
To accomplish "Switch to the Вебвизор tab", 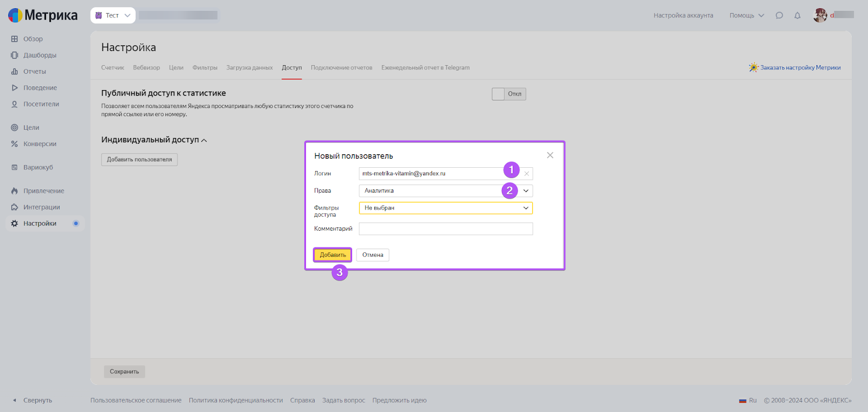I will [x=146, y=68].
